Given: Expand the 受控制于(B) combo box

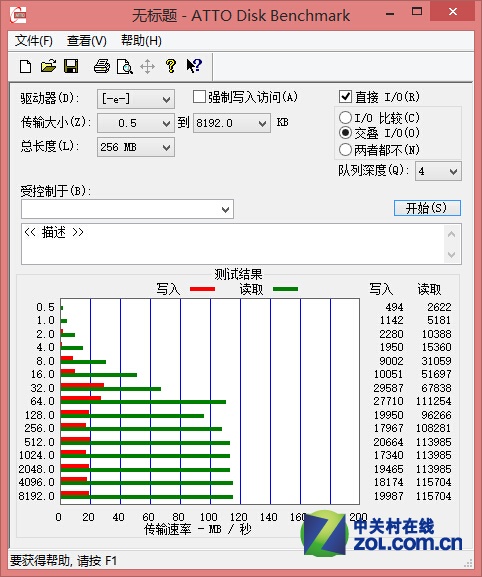Looking at the screenshot, I should (x=127, y=209).
